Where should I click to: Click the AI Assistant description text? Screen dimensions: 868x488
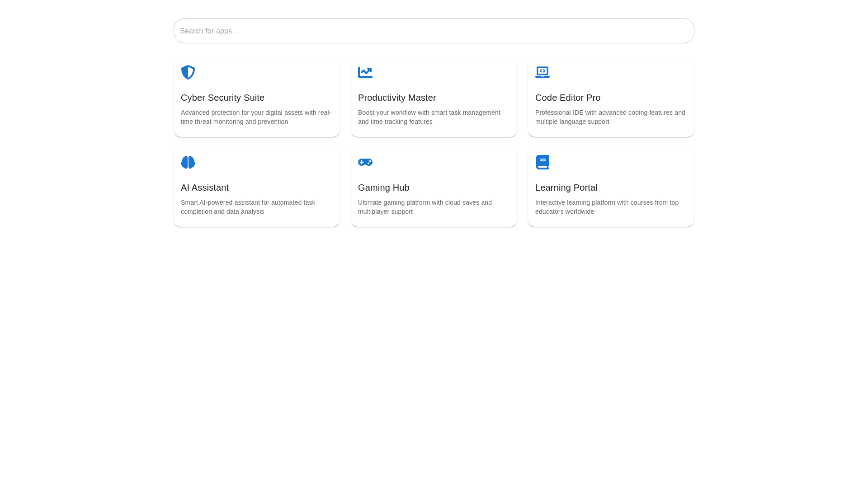point(248,207)
